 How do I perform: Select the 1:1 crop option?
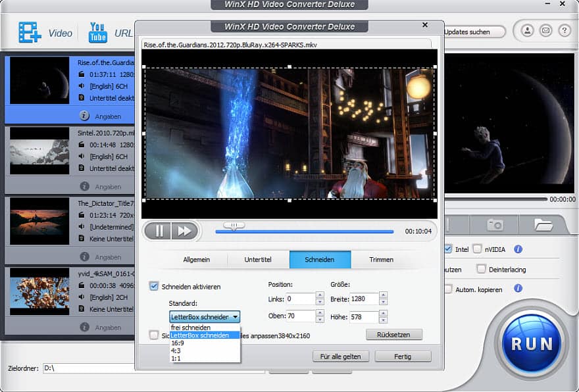[x=205, y=358]
